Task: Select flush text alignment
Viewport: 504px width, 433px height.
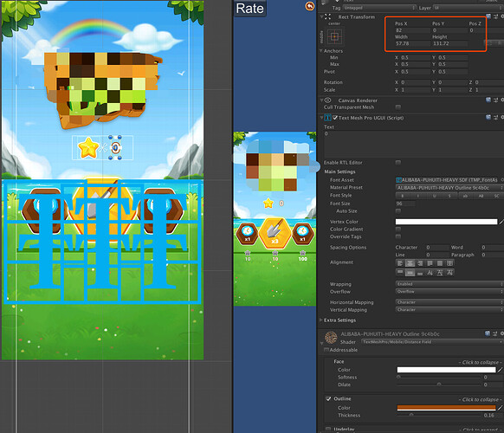Action: click(440, 263)
